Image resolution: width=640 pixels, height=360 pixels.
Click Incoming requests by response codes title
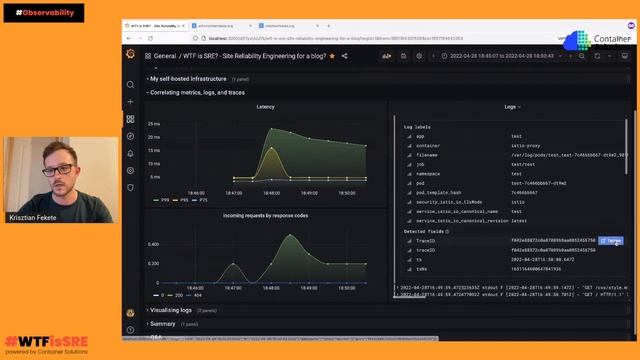265,216
